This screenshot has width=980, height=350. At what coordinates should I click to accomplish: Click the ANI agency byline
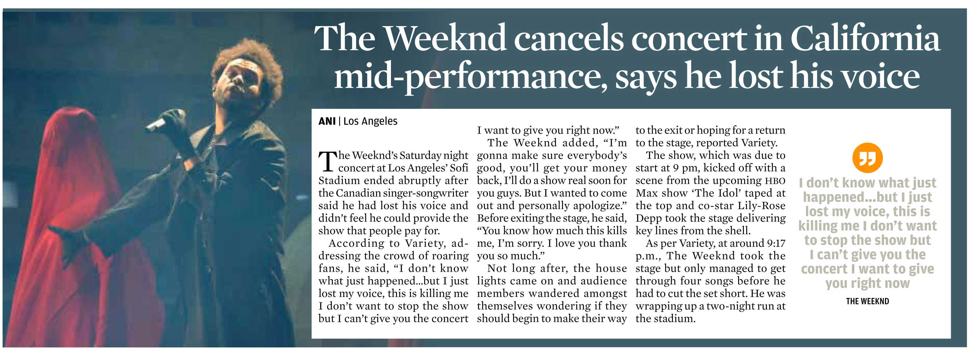[x=327, y=121]
